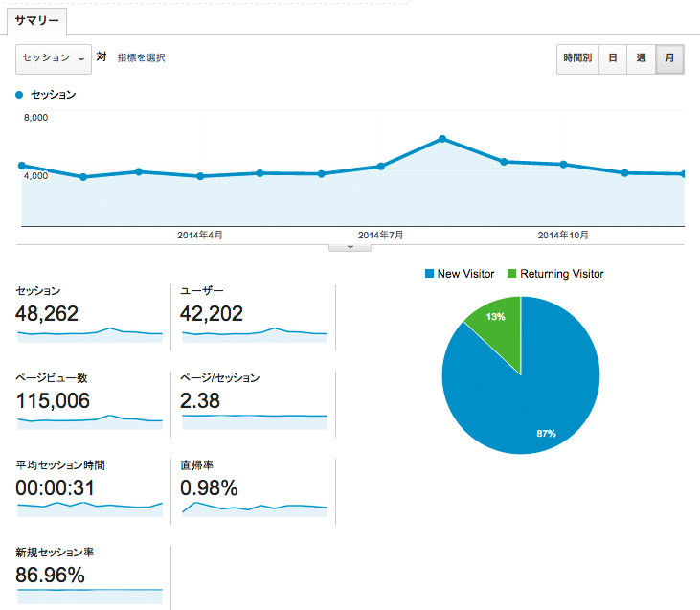The height and width of the screenshot is (610, 700).
Task: Open the セッション metric dropdown
Action: [x=54, y=59]
